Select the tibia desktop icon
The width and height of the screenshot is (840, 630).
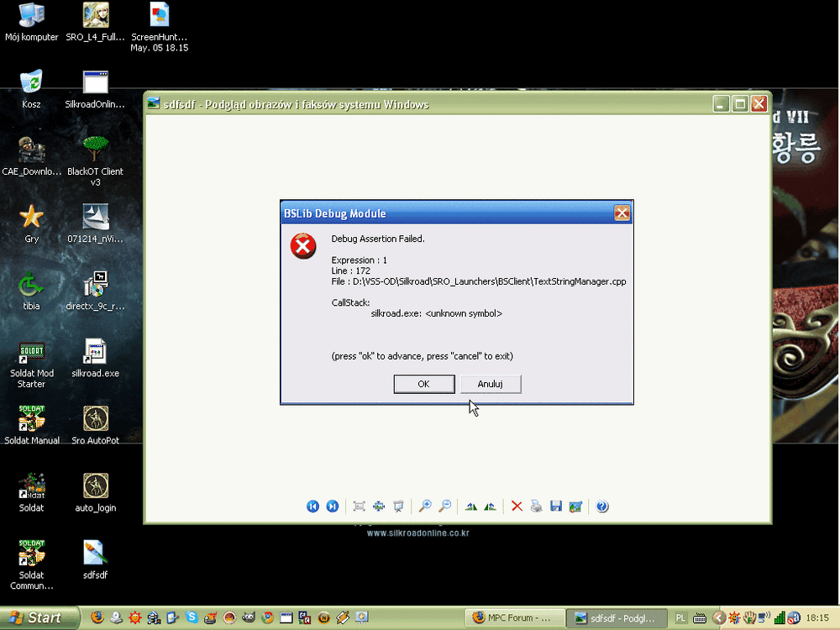click(32, 291)
